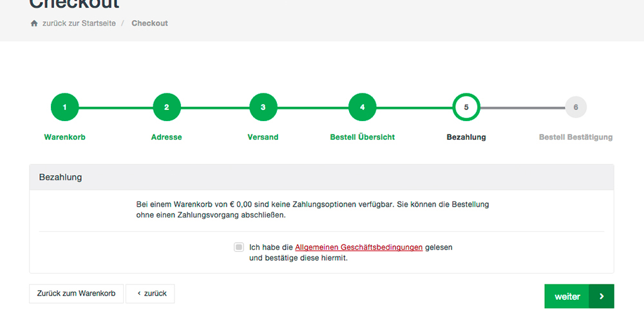Click the greyed-out step 6 circle
644x336 pixels.
(x=576, y=107)
